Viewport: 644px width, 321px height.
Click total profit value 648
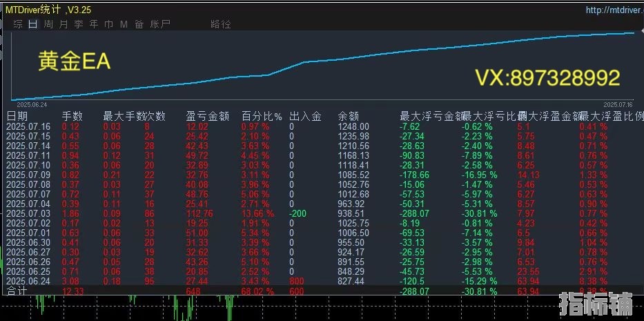click(193, 291)
